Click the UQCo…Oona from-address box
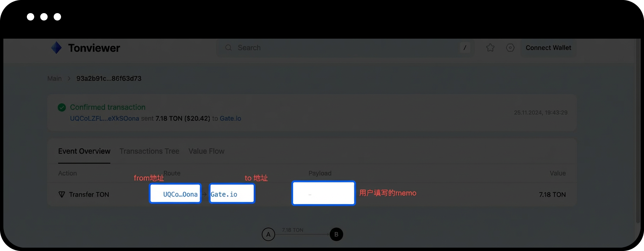 (x=175, y=193)
